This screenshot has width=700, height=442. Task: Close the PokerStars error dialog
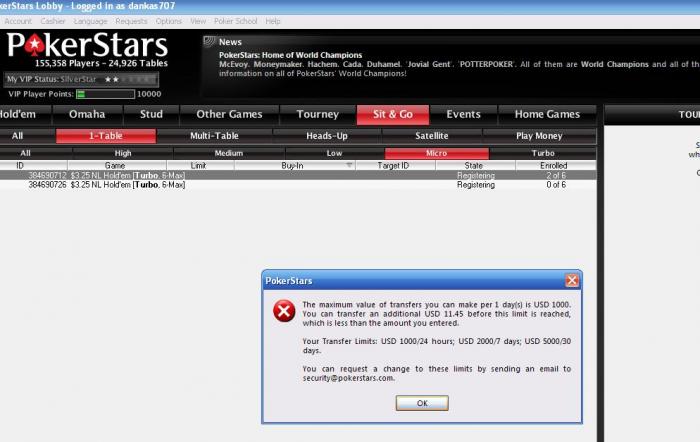coord(572,280)
